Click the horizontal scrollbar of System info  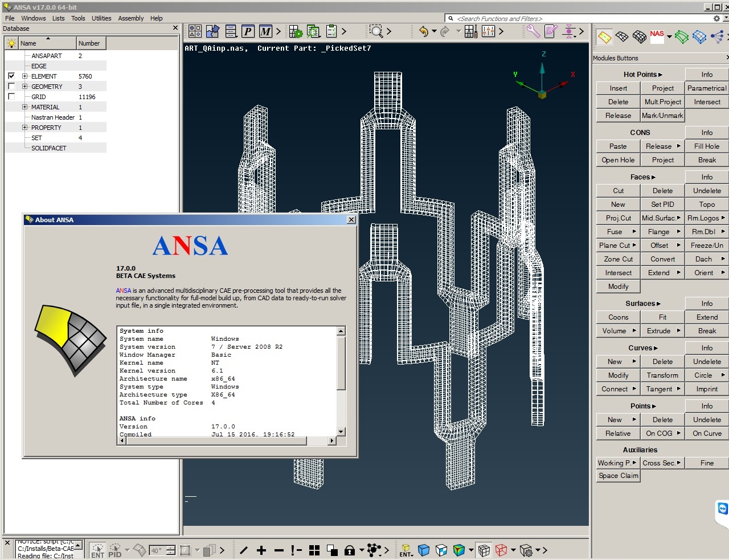point(227,440)
